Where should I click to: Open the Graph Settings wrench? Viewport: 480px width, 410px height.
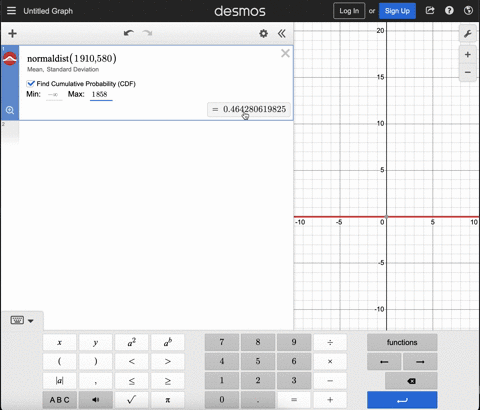[468, 34]
